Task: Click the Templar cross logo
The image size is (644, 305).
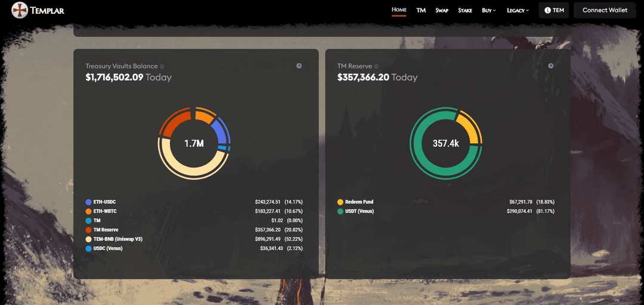Action: (20, 10)
